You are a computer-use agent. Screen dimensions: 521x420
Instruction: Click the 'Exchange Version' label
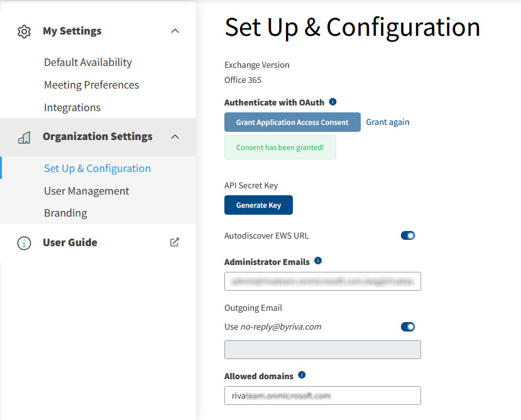[257, 65]
